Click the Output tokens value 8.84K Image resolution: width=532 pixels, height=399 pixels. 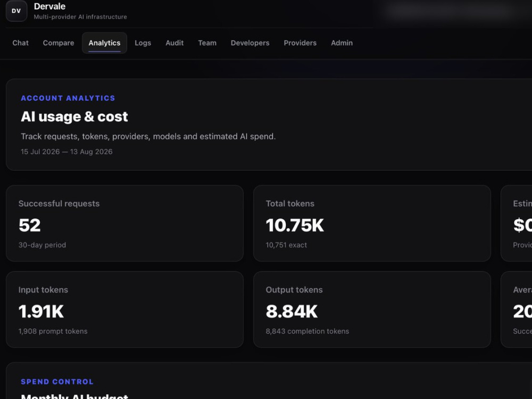pyautogui.click(x=292, y=311)
